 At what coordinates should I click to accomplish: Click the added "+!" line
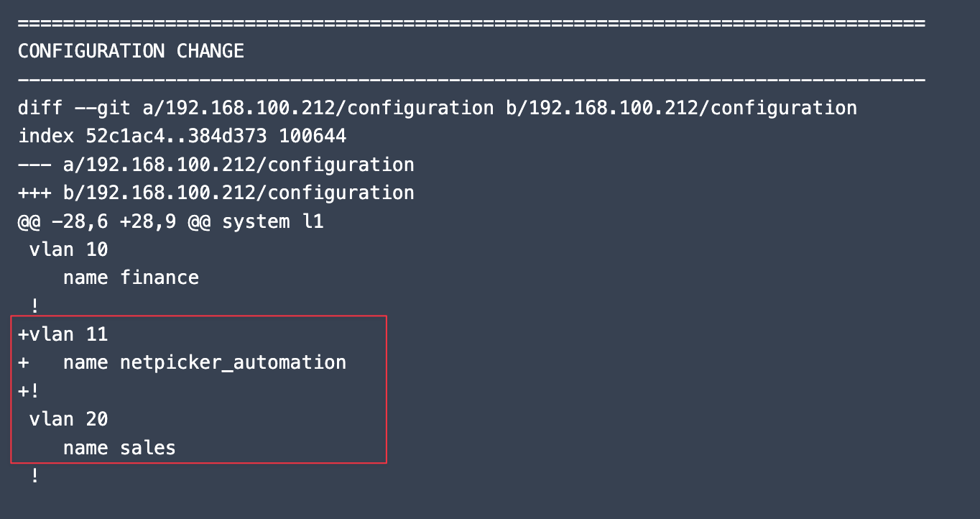click(x=29, y=391)
